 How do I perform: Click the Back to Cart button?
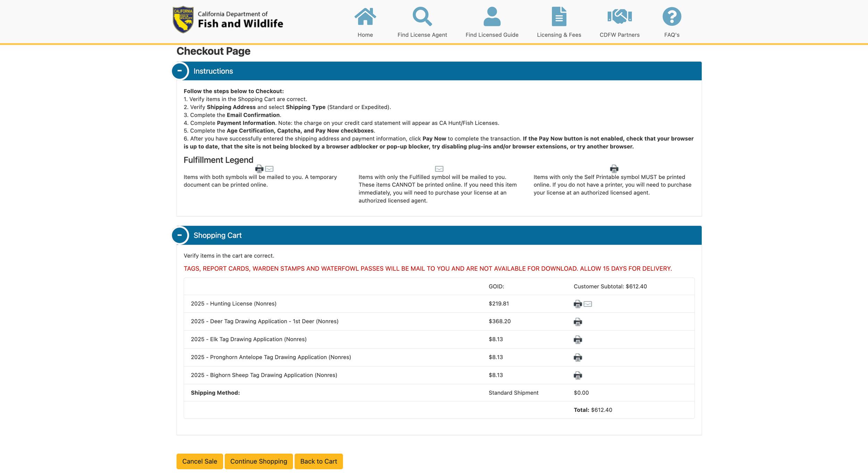pyautogui.click(x=318, y=461)
